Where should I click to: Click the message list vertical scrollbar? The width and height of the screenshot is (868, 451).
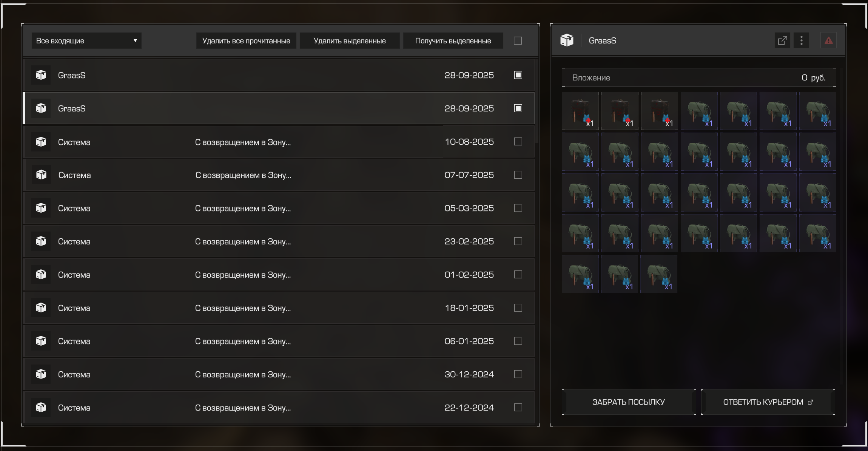[537, 101]
